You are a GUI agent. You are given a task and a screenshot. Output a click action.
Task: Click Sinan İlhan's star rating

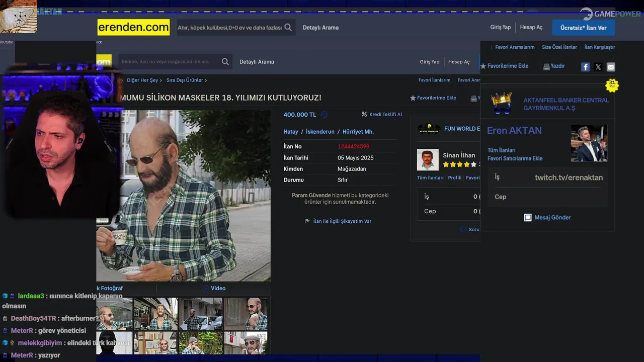point(459,164)
